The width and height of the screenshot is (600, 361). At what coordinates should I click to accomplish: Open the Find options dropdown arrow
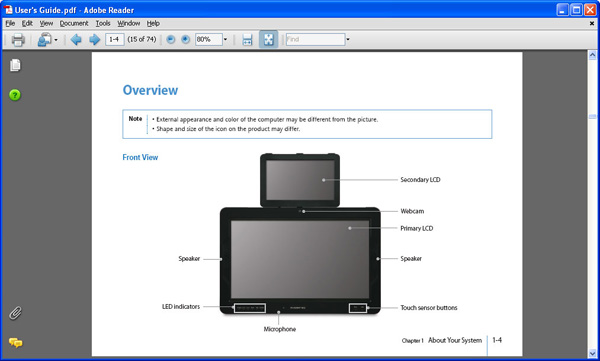[348, 39]
